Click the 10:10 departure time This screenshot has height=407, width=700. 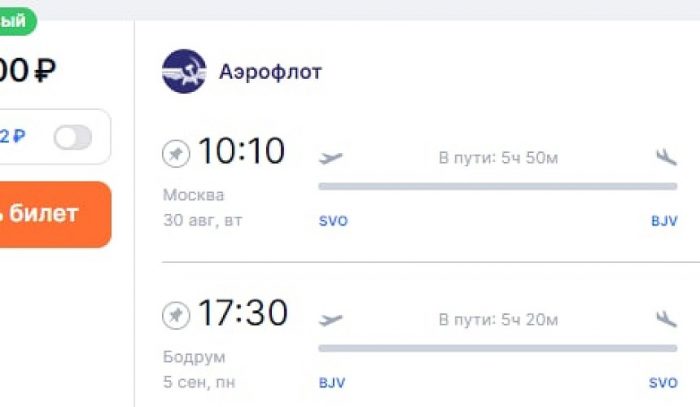(x=241, y=152)
